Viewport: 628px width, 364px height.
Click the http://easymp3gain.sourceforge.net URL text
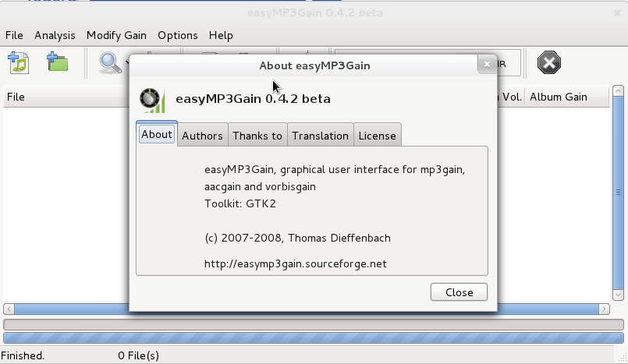pos(296,263)
